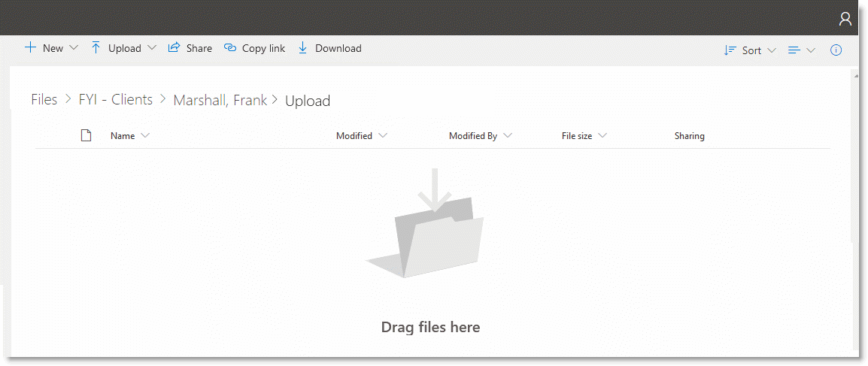Click the Name column header text
Screen dimensions: 868x366
click(123, 135)
